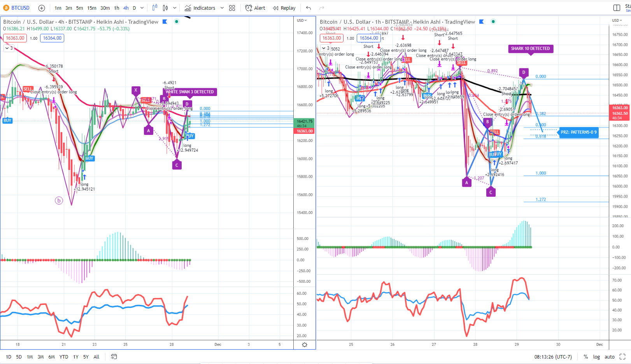
Task: Expand favorite indicators dropdown arrow
Action: pos(222,8)
